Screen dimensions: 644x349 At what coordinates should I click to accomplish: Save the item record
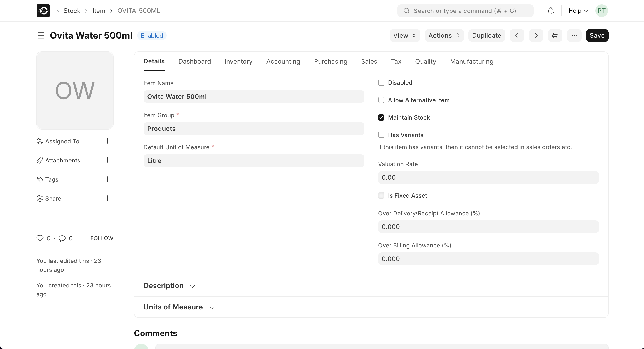click(597, 35)
